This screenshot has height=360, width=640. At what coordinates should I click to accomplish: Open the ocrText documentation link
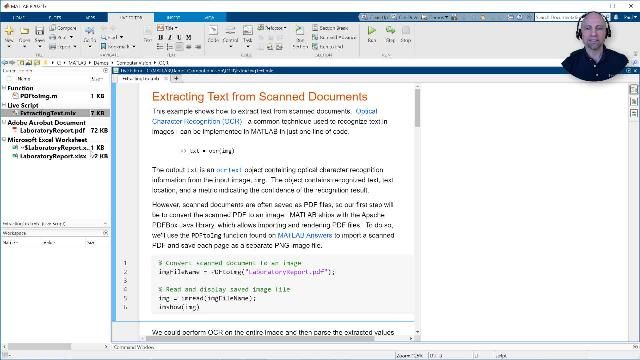click(x=229, y=170)
